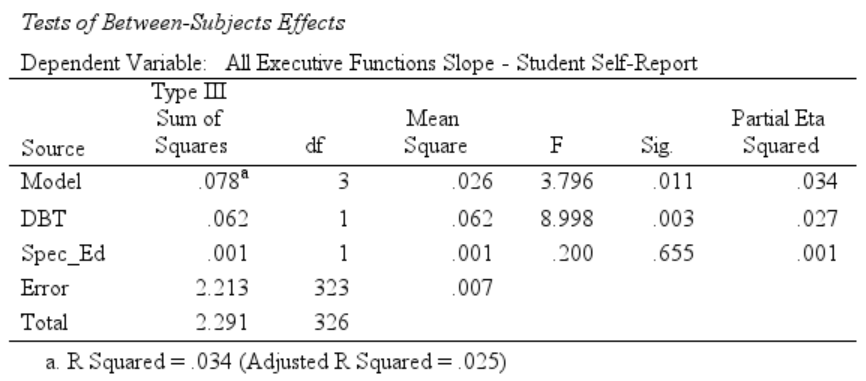Image resolution: width=866 pixels, height=381 pixels.
Task: Click the Model F value 3.796
Action: click(x=567, y=181)
